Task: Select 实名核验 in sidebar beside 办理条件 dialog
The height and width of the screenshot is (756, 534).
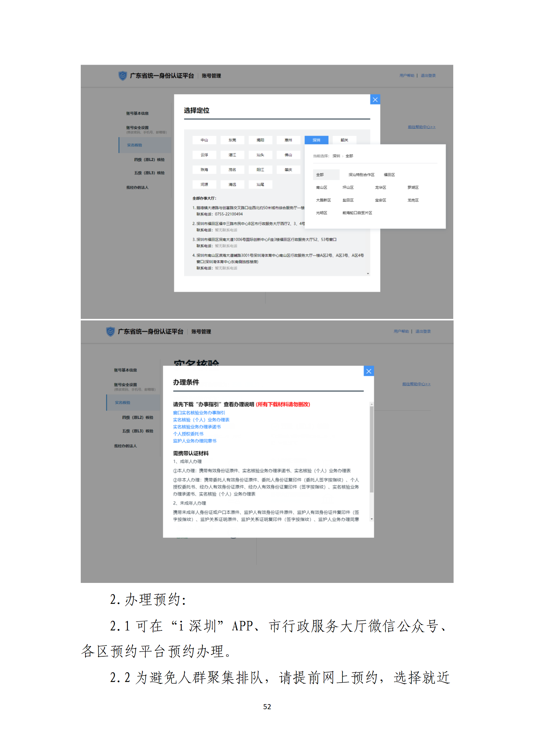Action: point(133,402)
